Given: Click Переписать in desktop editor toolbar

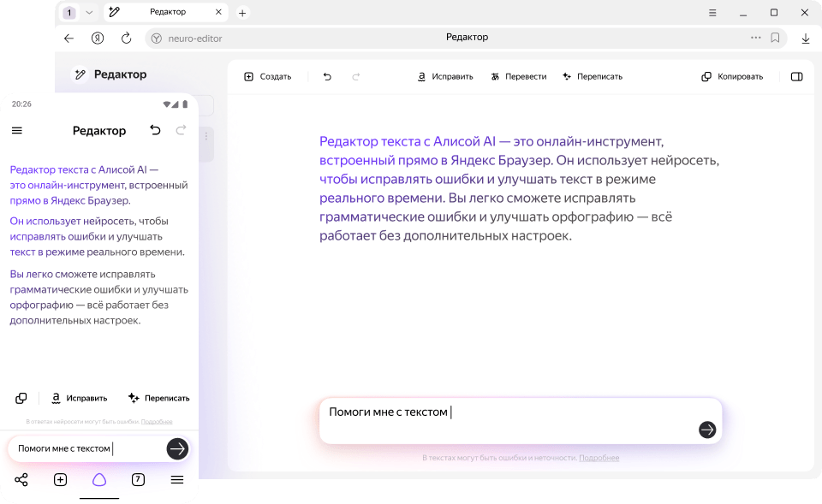Looking at the screenshot, I should [593, 76].
